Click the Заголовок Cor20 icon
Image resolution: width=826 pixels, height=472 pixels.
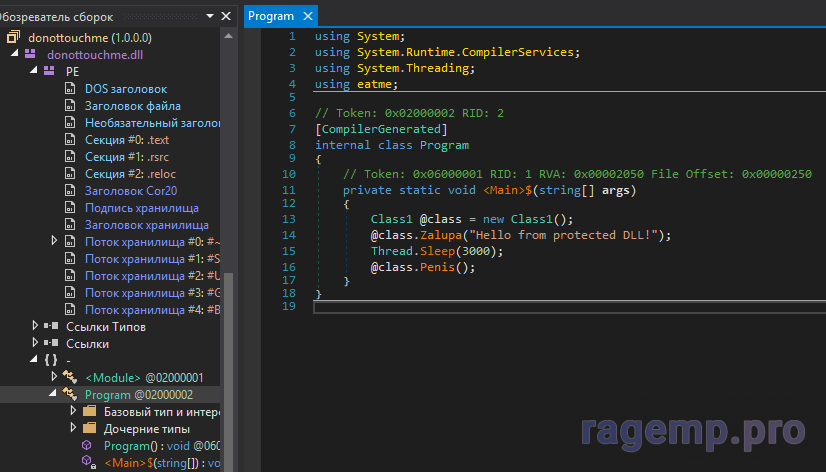pos(70,190)
